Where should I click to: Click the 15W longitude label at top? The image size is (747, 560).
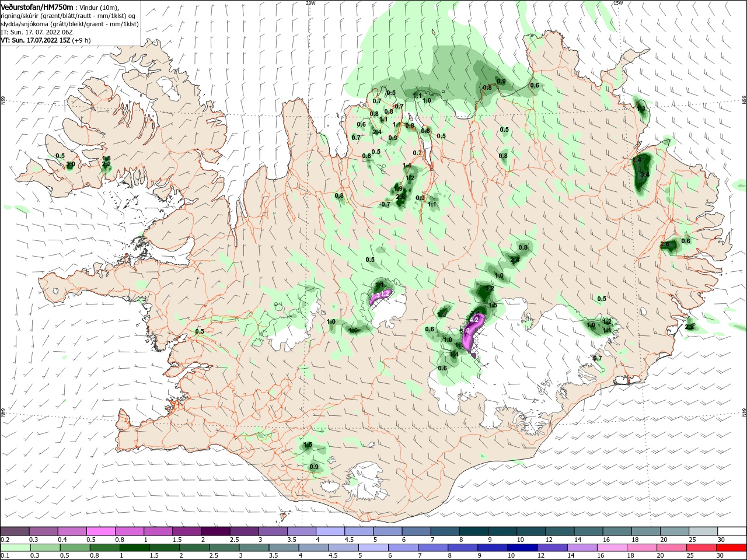pos(618,3)
